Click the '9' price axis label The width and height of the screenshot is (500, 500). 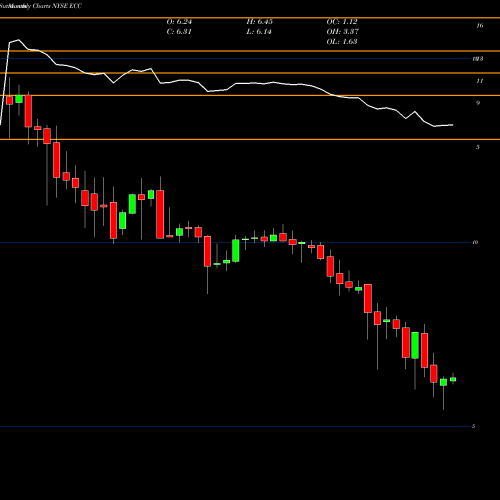[x=478, y=103]
